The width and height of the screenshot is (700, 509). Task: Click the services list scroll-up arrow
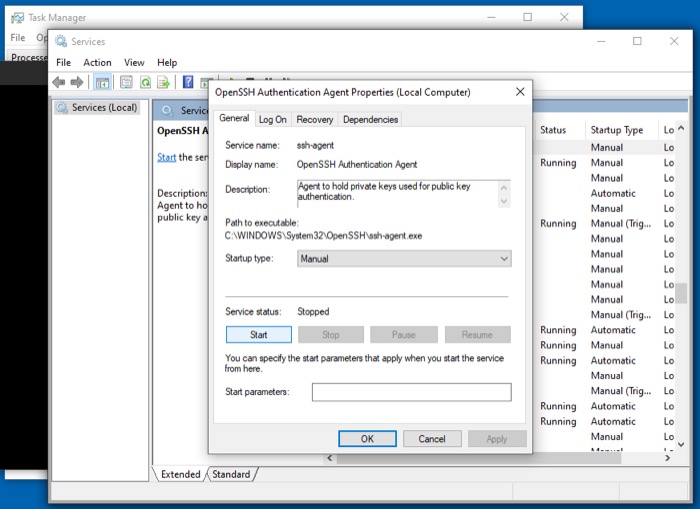pos(681,129)
